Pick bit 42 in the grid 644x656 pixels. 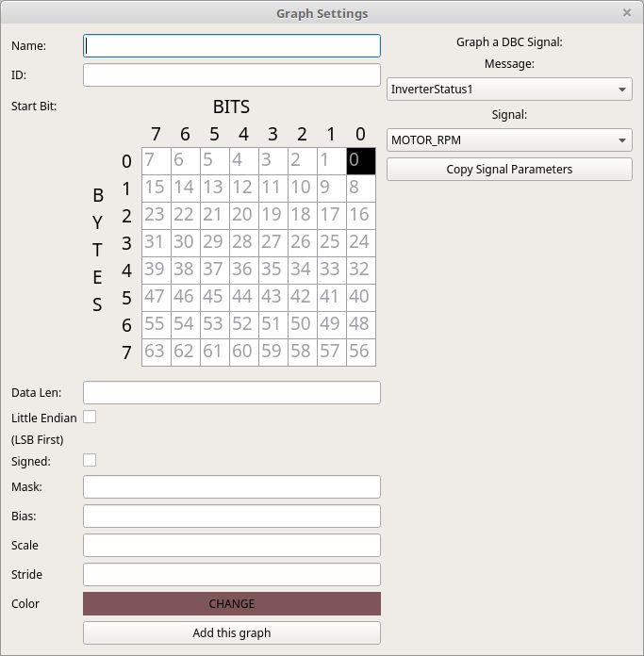coord(303,298)
